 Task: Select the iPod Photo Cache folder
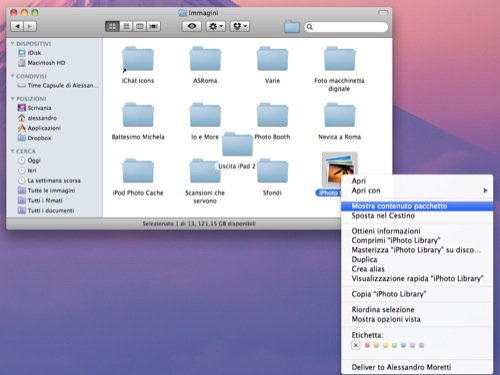tap(138, 171)
